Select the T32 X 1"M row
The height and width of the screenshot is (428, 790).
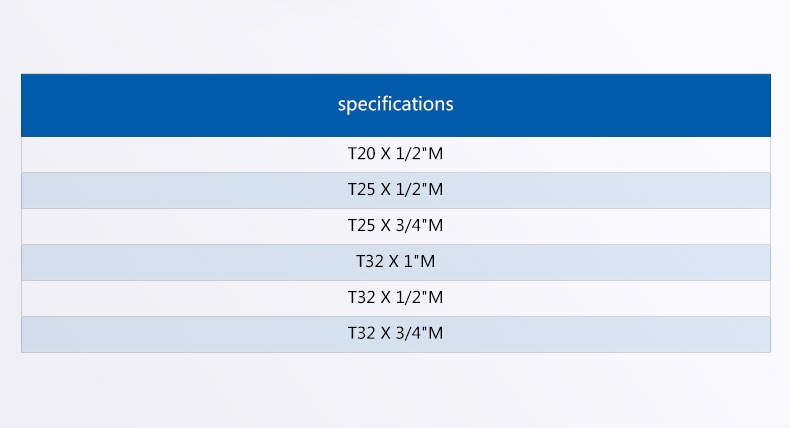396,262
